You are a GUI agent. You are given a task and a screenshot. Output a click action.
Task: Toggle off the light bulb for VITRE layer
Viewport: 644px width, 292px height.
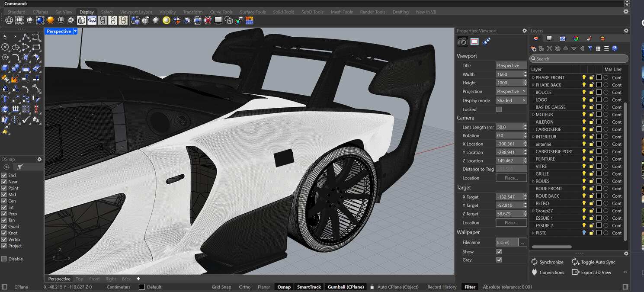click(x=584, y=166)
